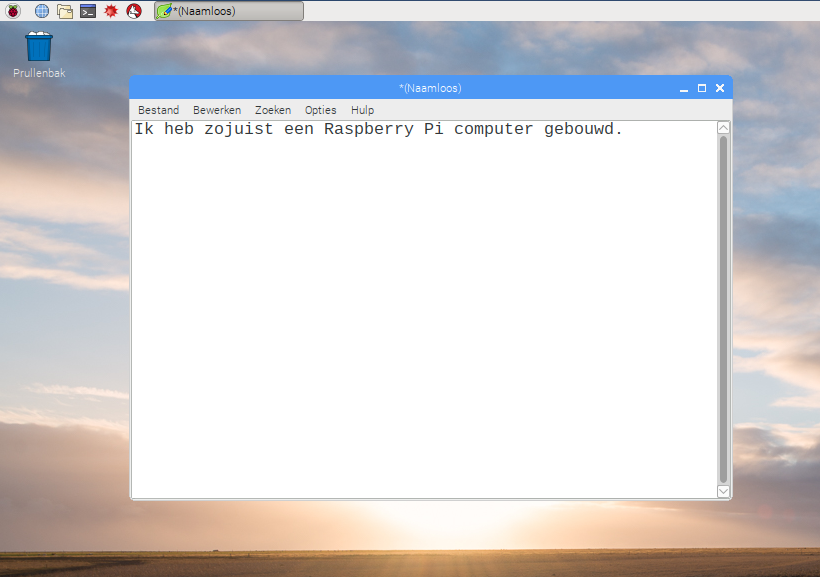Open the Prullenbak on the desktop

point(38,45)
